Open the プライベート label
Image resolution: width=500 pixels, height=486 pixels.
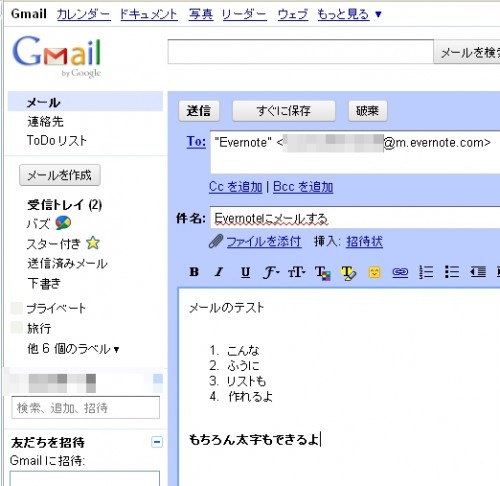pos(56,308)
